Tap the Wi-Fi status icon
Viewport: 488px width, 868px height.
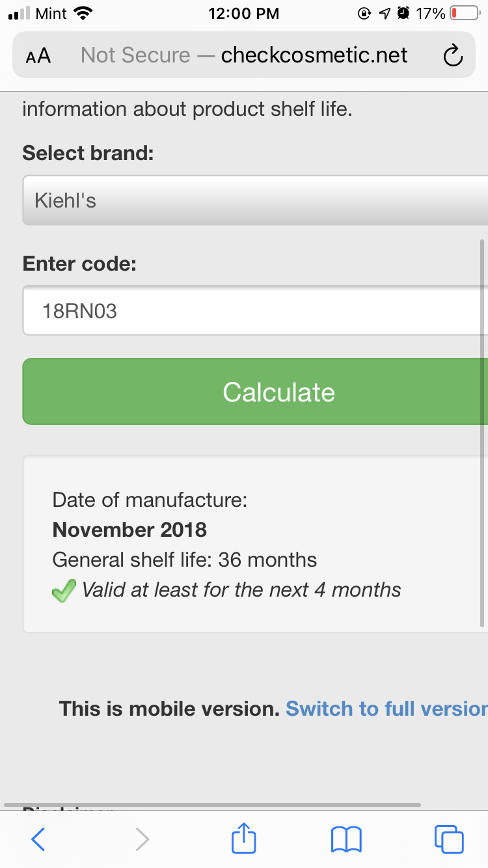tap(83, 13)
